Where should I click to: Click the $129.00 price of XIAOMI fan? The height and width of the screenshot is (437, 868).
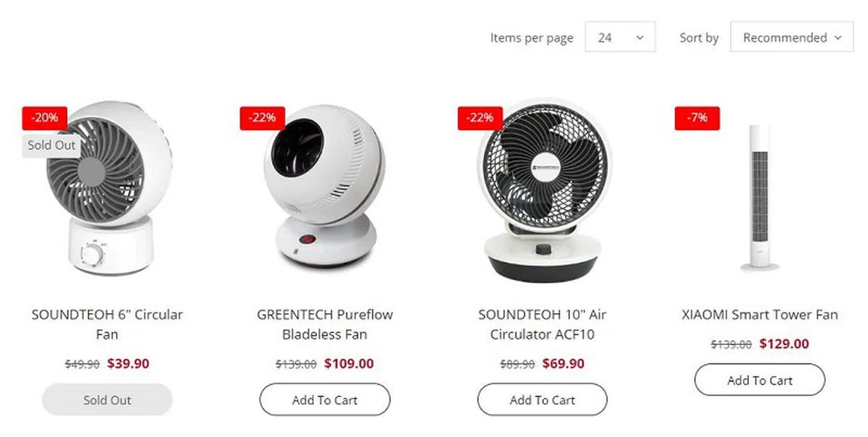click(x=784, y=344)
